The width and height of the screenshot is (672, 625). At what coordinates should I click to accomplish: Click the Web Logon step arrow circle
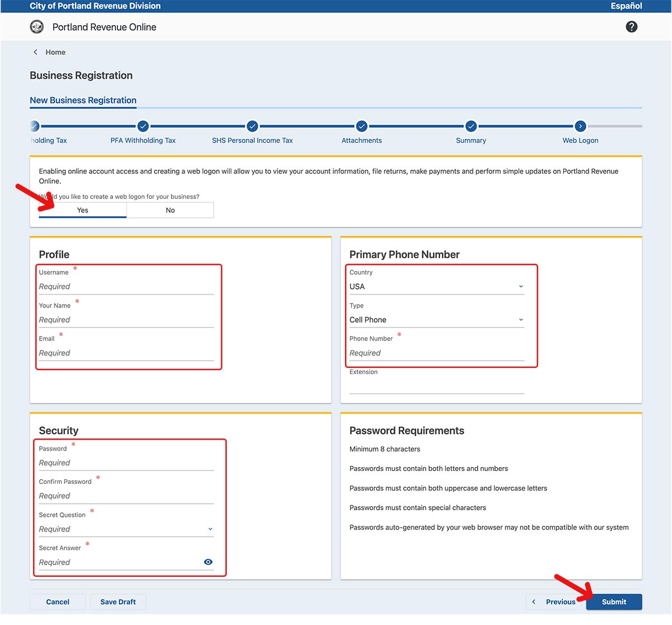tap(580, 126)
